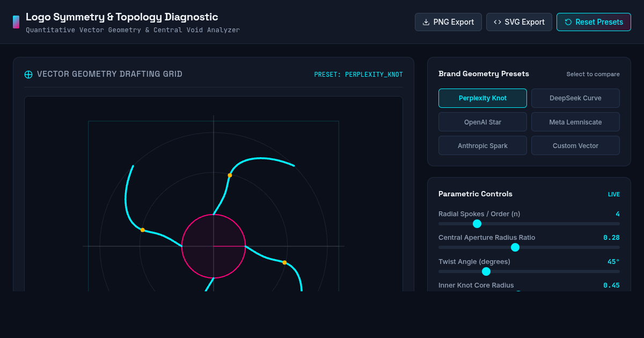Click the Brand Geometry Presets heading
Image resolution: width=644 pixels, height=338 pixels.
click(x=484, y=74)
